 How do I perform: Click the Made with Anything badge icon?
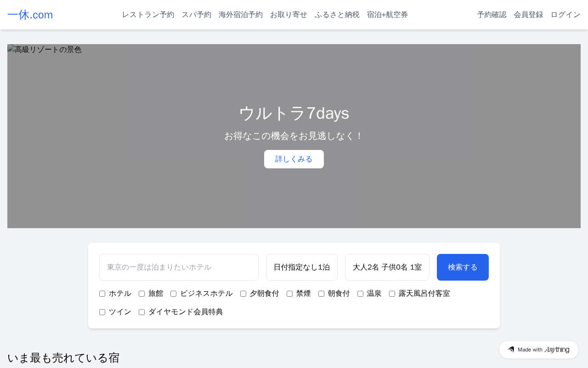[x=511, y=350]
